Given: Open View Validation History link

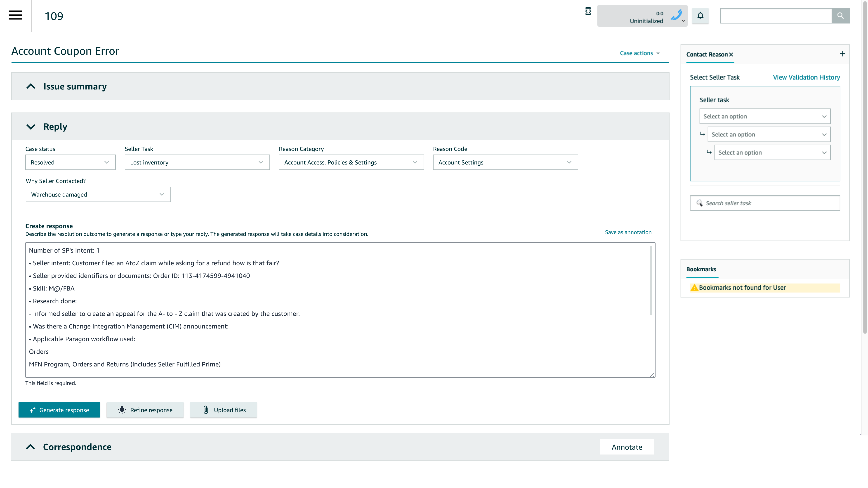Looking at the screenshot, I should (806, 77).
